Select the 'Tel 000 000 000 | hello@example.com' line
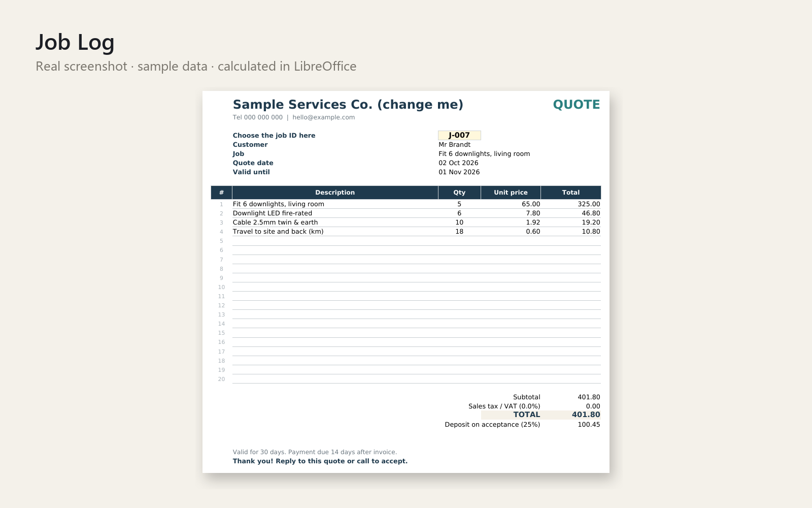 [294, 117]
